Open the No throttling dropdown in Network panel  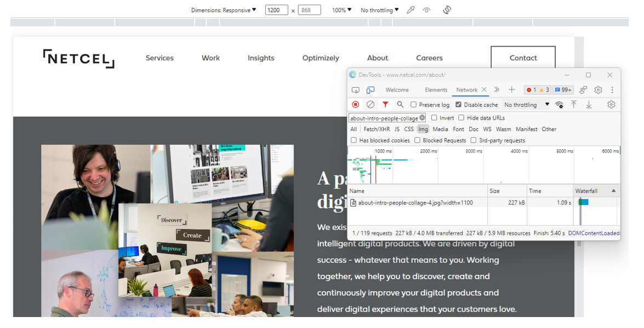click(x=526, y=105)
